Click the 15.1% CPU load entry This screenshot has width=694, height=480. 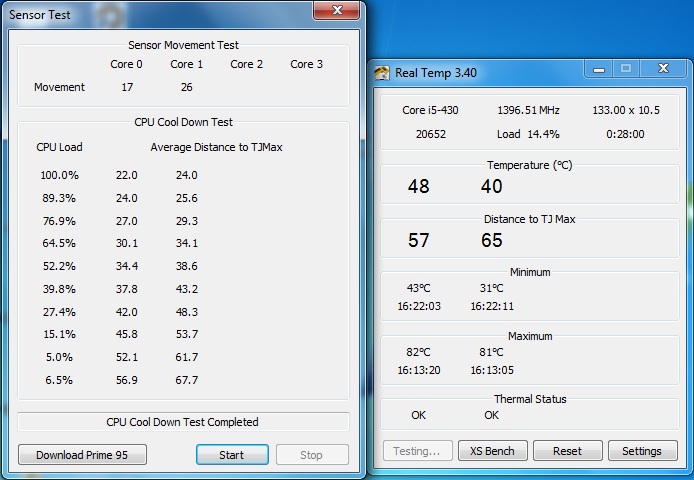coord(59,334)
